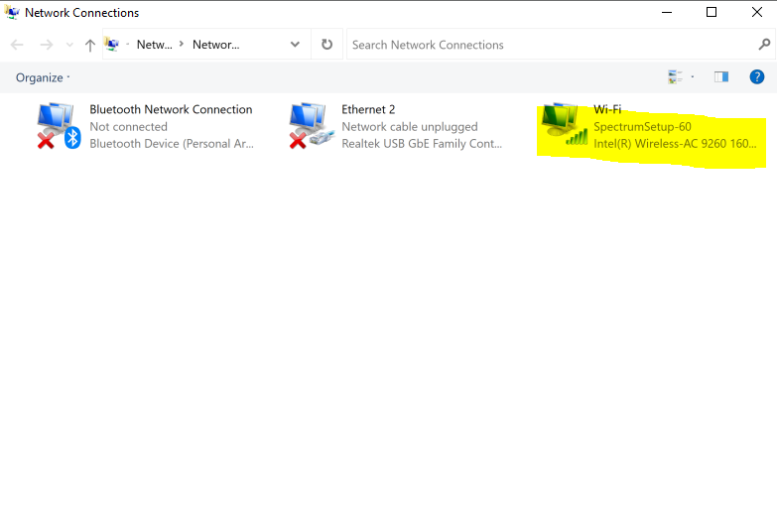Open the Organize menu
Screen dimensions: 777x532
click(x=43, y=77)
